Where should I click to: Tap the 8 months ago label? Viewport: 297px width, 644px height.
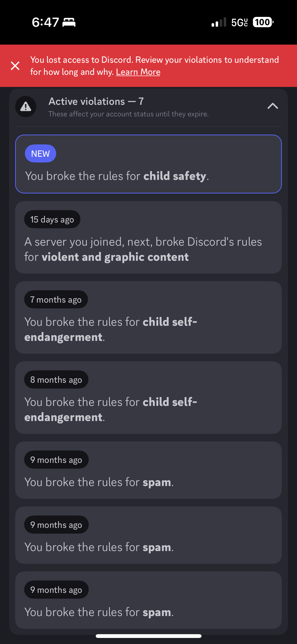click(56, 379)
